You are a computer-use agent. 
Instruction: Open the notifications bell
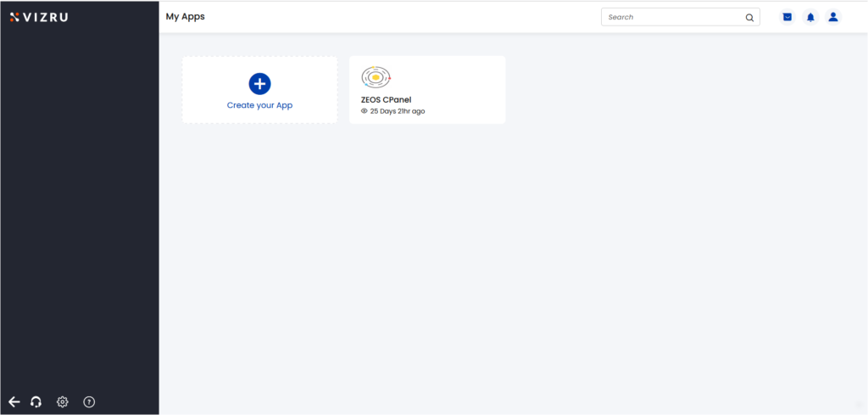click(x=810, y=17)
